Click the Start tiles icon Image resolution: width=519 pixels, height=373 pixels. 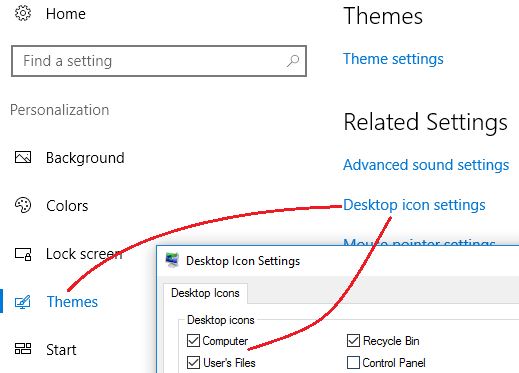pyautogui.click(x=23, y=349)
